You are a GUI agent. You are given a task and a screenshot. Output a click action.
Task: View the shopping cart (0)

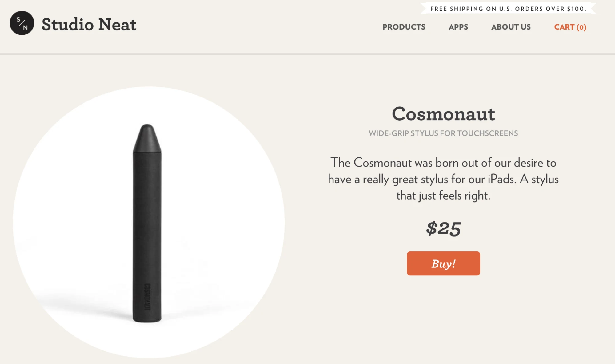pyautogui.click(x=570, y=27)
